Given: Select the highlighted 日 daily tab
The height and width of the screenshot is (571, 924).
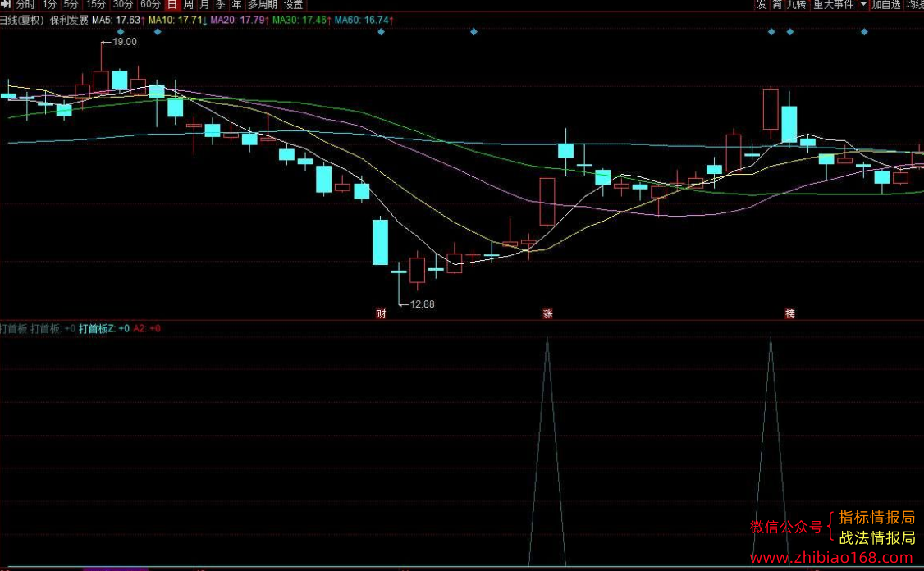Looking at the screenshot, I should 172,5.
